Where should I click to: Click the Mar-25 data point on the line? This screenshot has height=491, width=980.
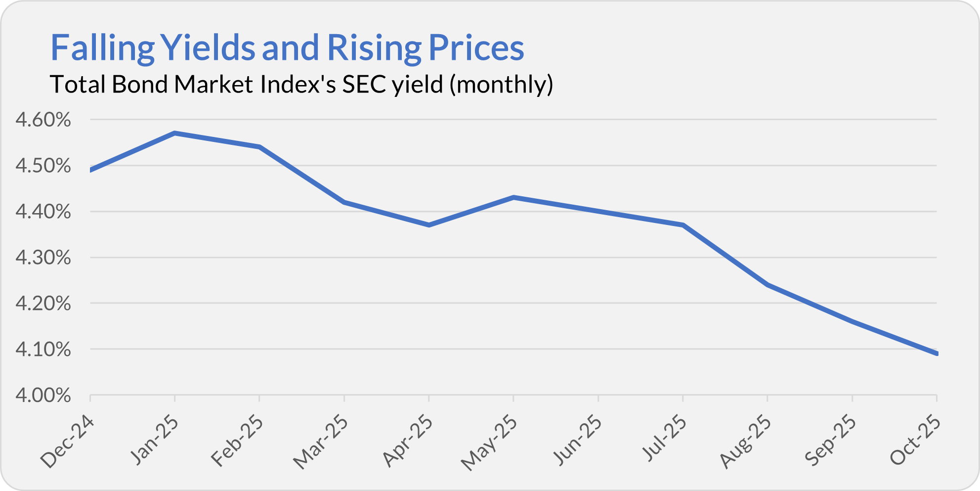(344, 202)
